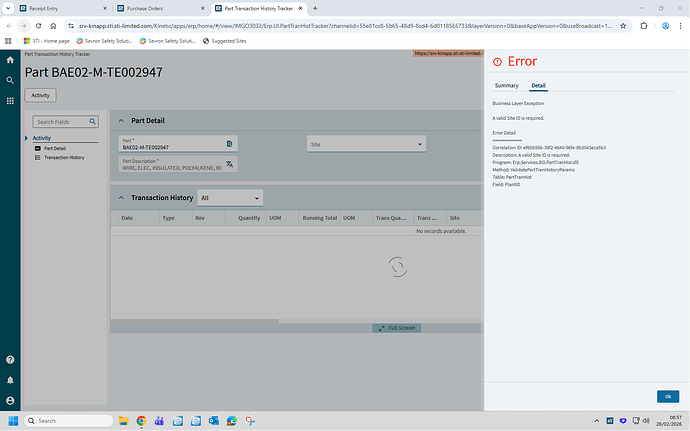Open Snipping Tool from taskbar
The image size is (690, 431).
click(250, 421)
